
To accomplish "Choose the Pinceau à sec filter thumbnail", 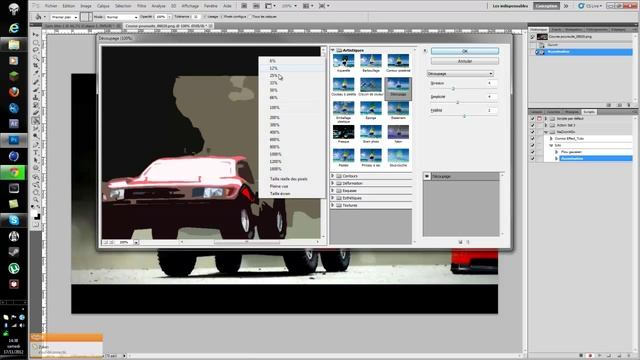I will click(x=371, y=158).
